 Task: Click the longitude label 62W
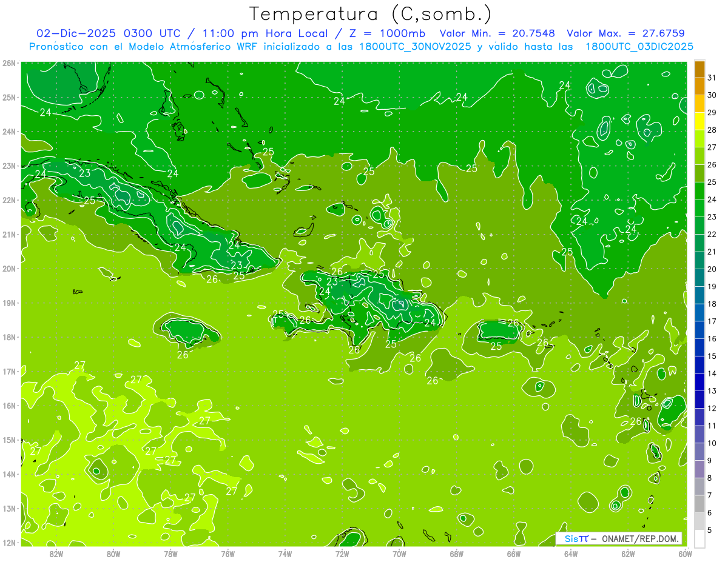coord(628,553)
